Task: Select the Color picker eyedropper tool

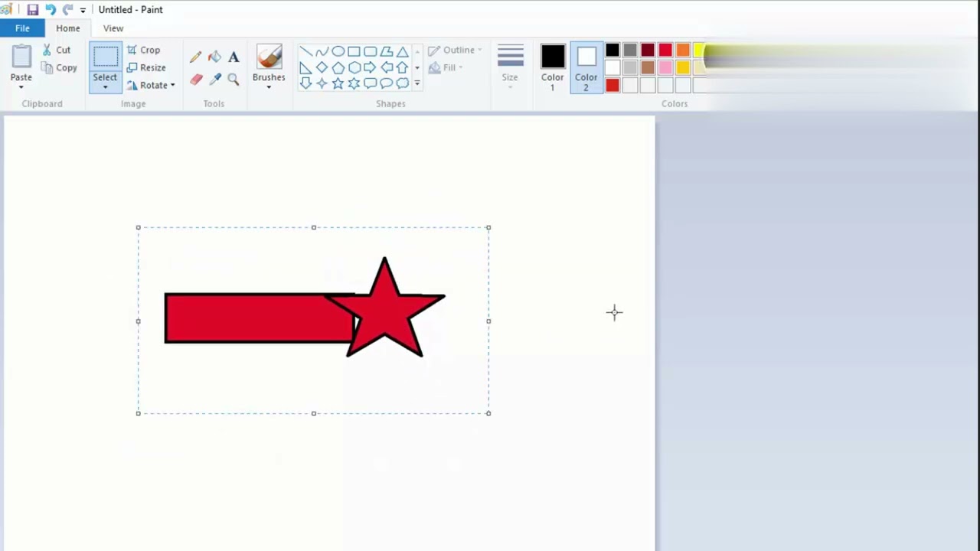Action: pos(214,79)
